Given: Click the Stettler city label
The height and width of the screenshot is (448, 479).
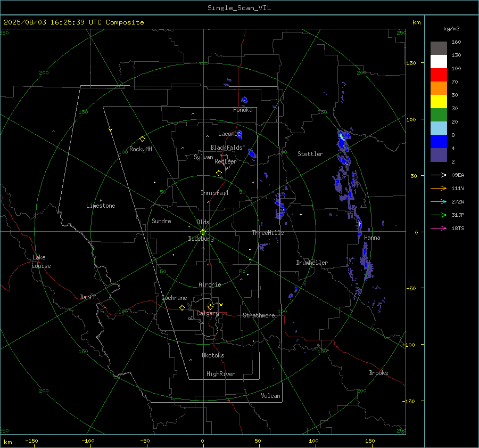Looking at the screenshot, I should point(310,154).
